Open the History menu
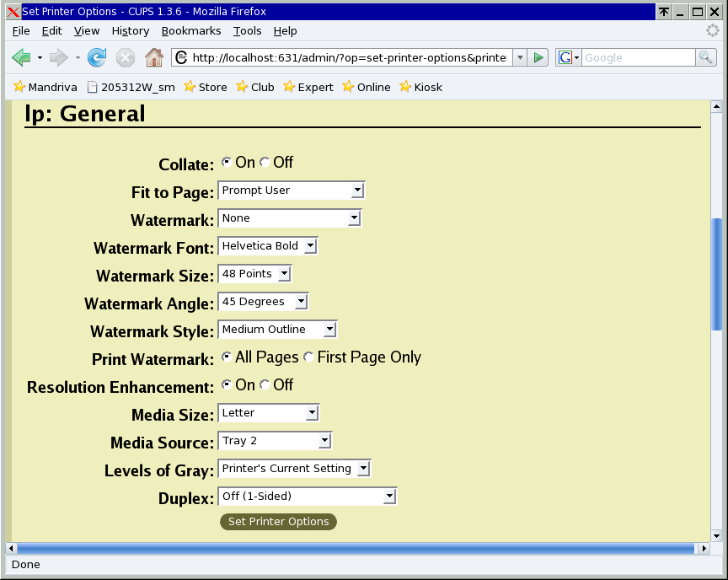728x580 pixels. click(x=130, y=30)
